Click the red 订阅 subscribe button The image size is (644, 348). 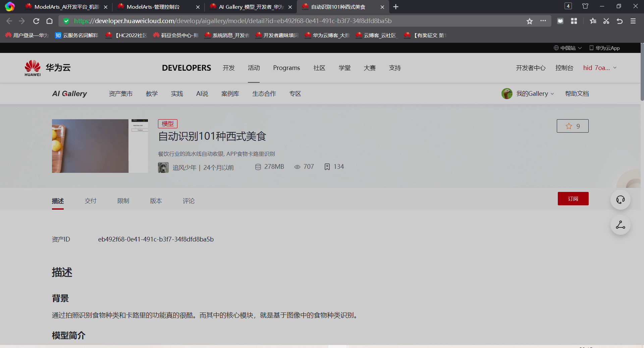tap(573, 199)
